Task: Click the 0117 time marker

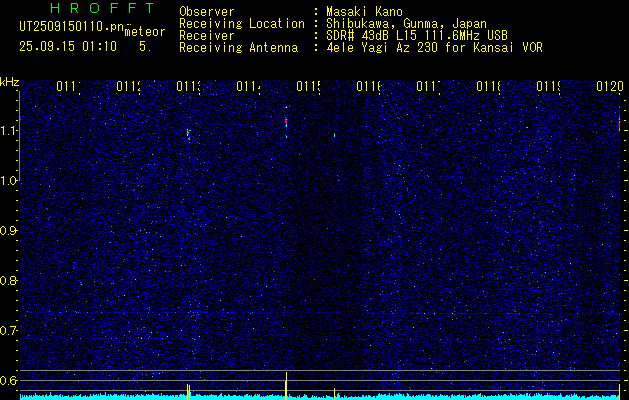Action: coord(428,86)
